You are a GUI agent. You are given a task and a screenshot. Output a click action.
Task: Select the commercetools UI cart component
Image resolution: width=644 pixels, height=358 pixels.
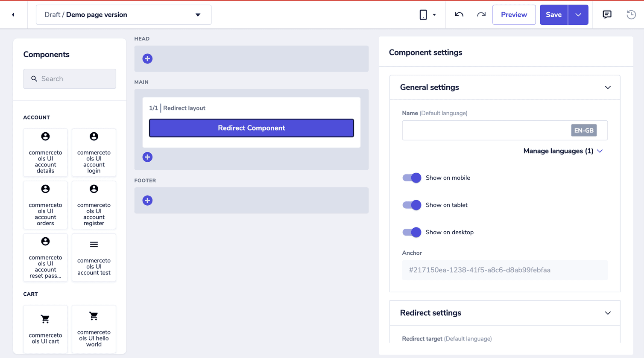pos(45,329)
